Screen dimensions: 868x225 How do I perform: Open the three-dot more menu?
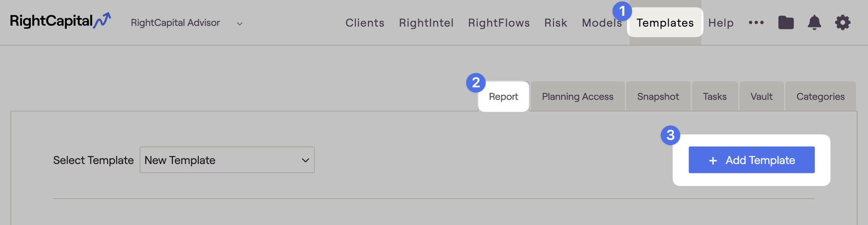click(x=756, y=23)
